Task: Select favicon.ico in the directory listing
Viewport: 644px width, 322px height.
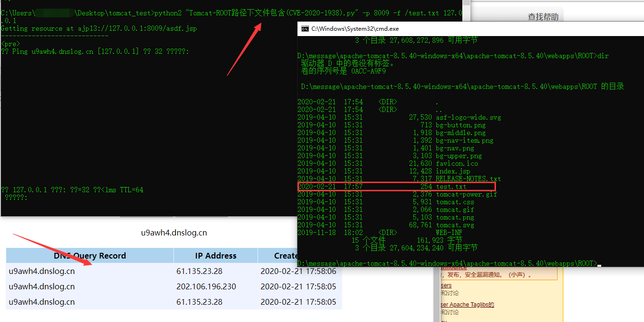Action: click(x=457, y=163)
